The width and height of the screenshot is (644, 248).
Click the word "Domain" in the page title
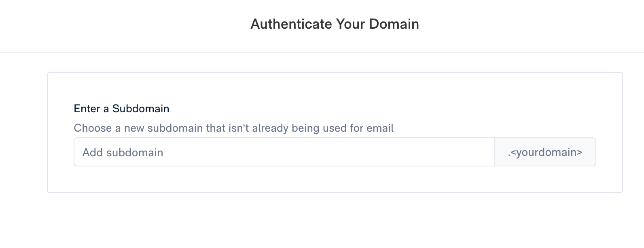click(x=394, y=24)
